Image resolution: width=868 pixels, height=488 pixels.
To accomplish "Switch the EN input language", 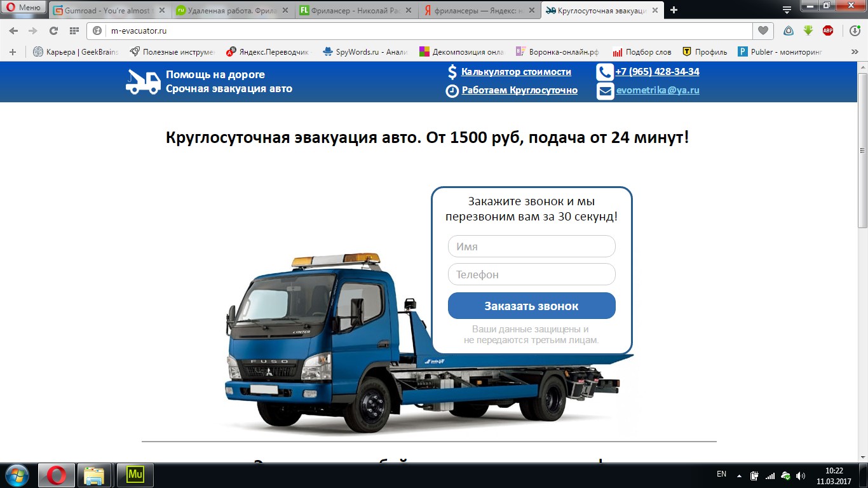I will tap(721, 474).
